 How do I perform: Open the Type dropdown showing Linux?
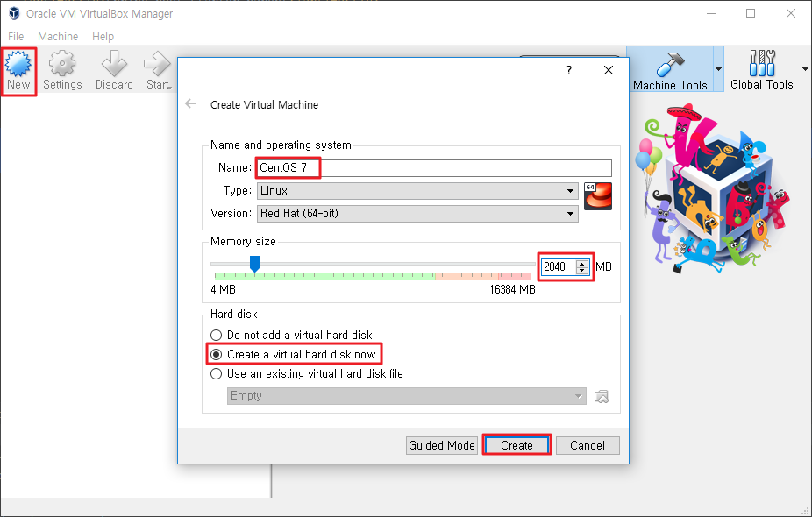click(417, 190)
